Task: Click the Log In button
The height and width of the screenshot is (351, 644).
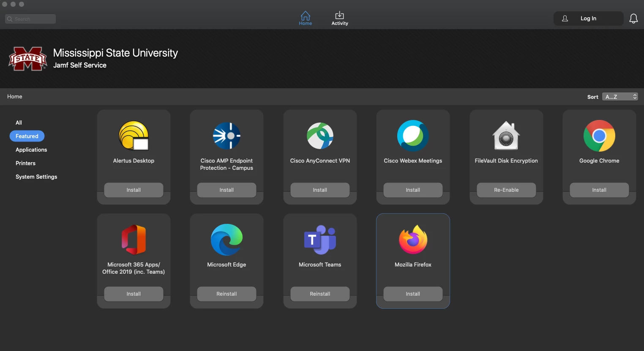Action: tap(588, 19)
